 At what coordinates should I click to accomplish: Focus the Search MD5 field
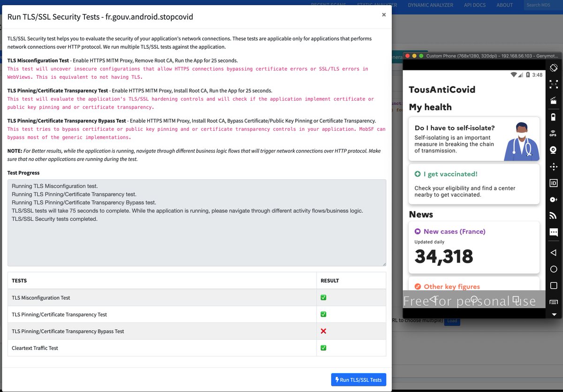point(543,5)
